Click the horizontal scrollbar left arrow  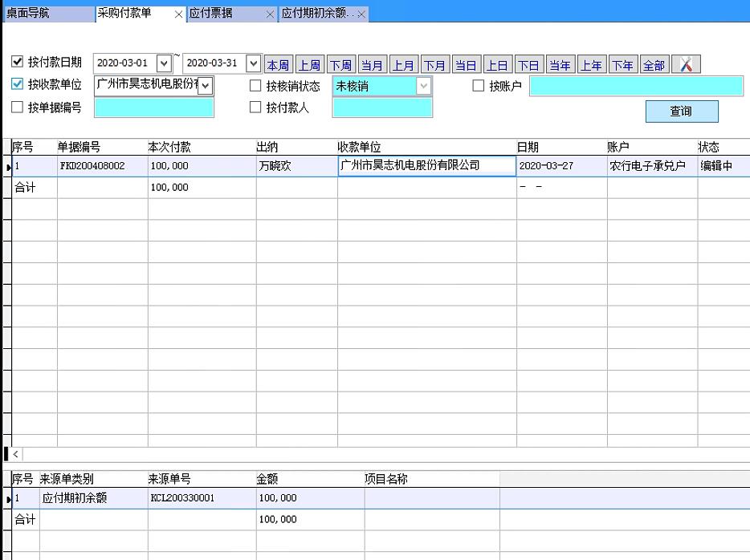[15, 454]
